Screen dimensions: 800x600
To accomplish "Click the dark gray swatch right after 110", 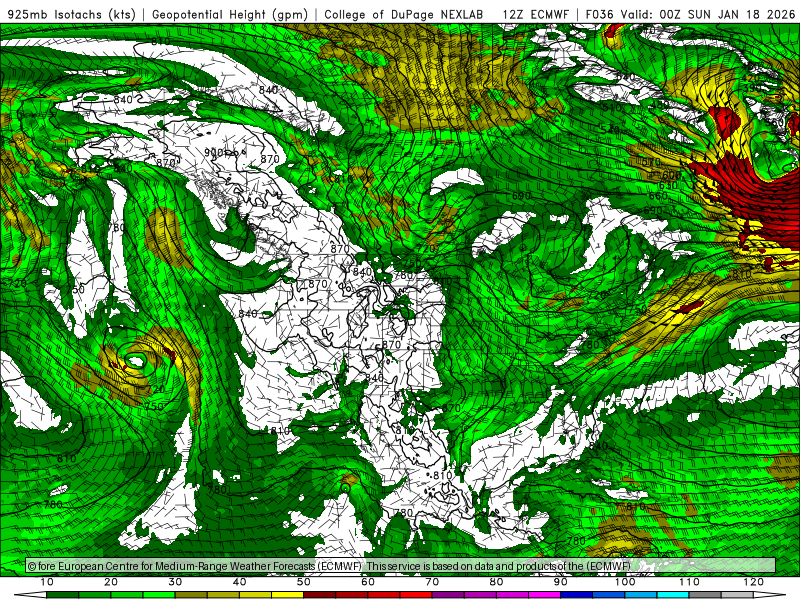I will pyautogui.click(x=705, y=595).
